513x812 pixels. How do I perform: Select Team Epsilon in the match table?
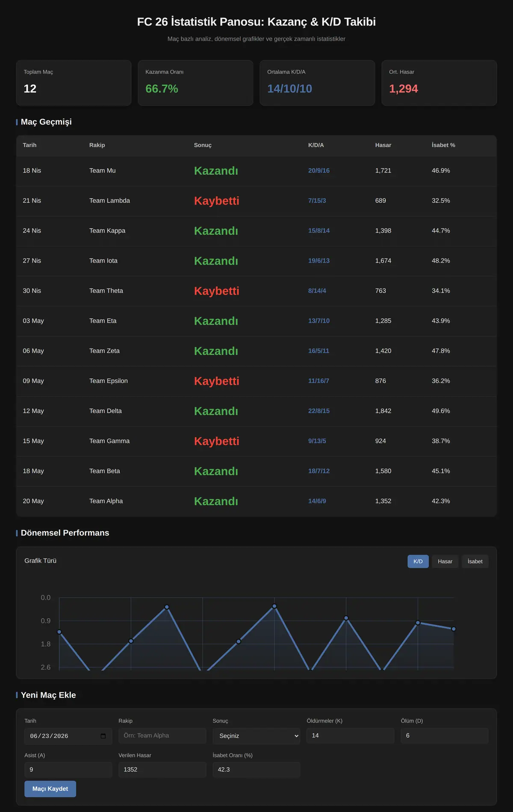(x=109, y=381)
